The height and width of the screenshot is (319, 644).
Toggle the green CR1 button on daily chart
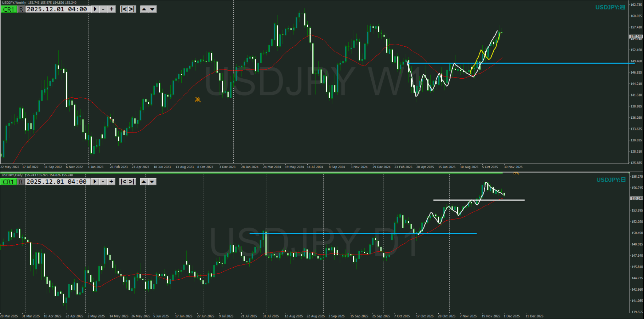pyautogui.click(x=9, y=181)
